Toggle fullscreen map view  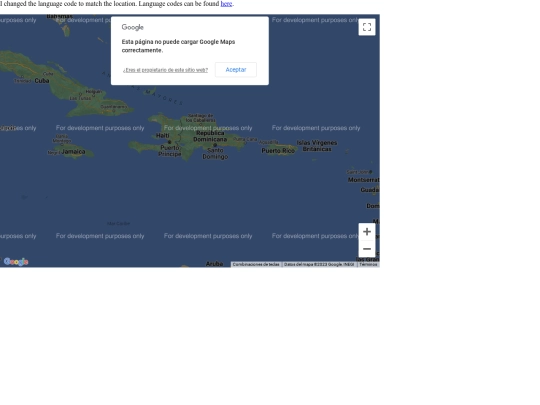point(367,27)
